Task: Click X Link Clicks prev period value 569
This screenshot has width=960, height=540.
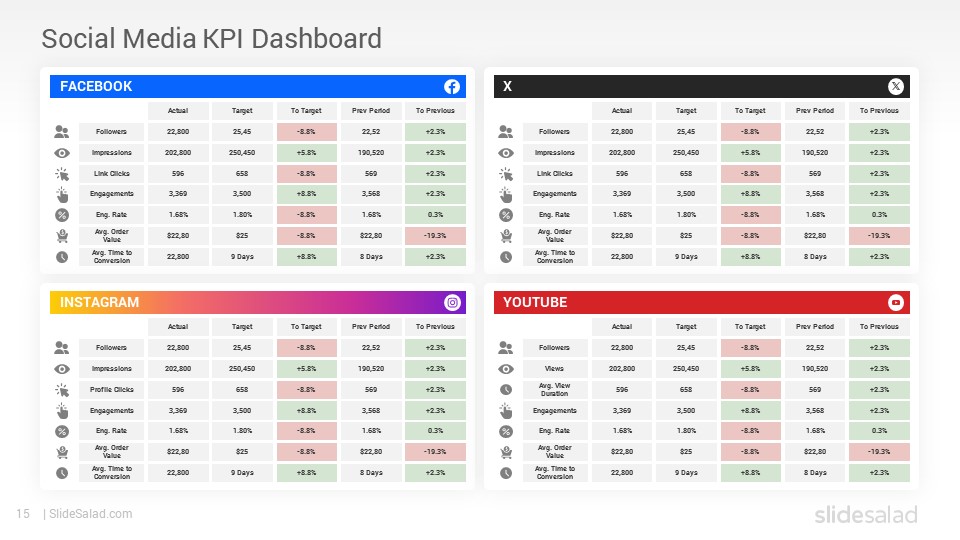Action: point(815,174)
